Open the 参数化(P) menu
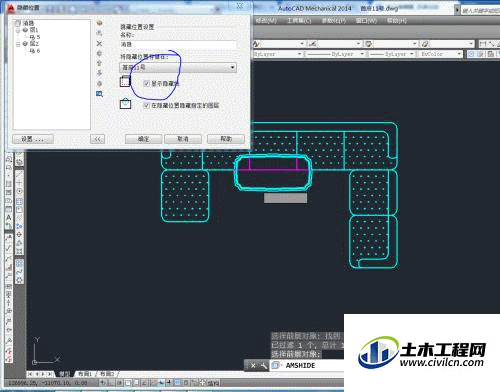Viewport: 500px width, 392px height. coord(333,21)
